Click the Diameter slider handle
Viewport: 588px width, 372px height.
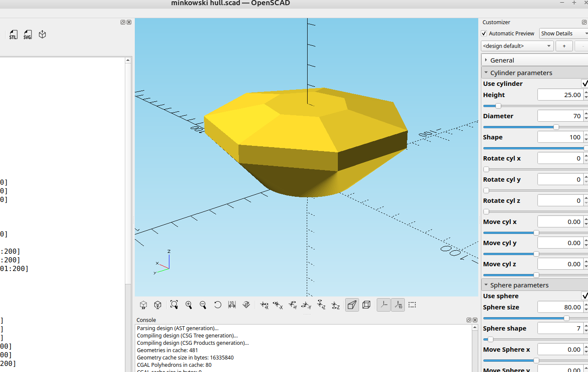556,127
